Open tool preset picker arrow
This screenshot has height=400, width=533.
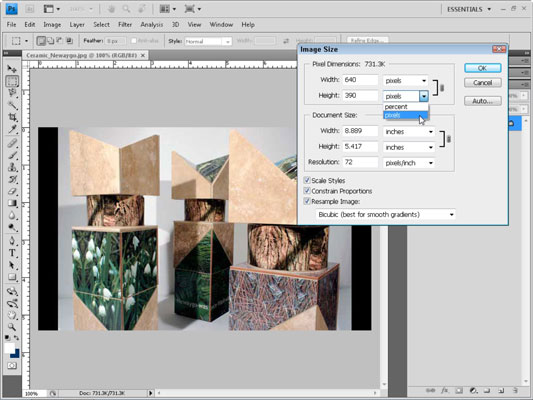point(26,41)
